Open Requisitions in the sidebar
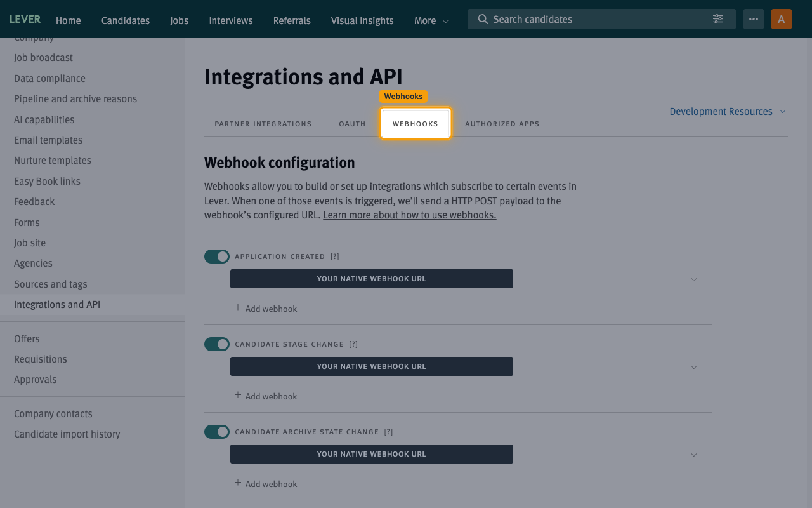812x508 pixels. tap(41, 359)
